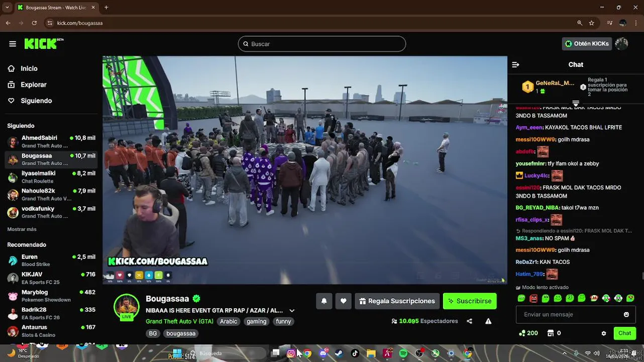The width and height of the screenshot is (644, 362).
Task: Open Nahoule82k channel in sidebar
Action: 51,195
